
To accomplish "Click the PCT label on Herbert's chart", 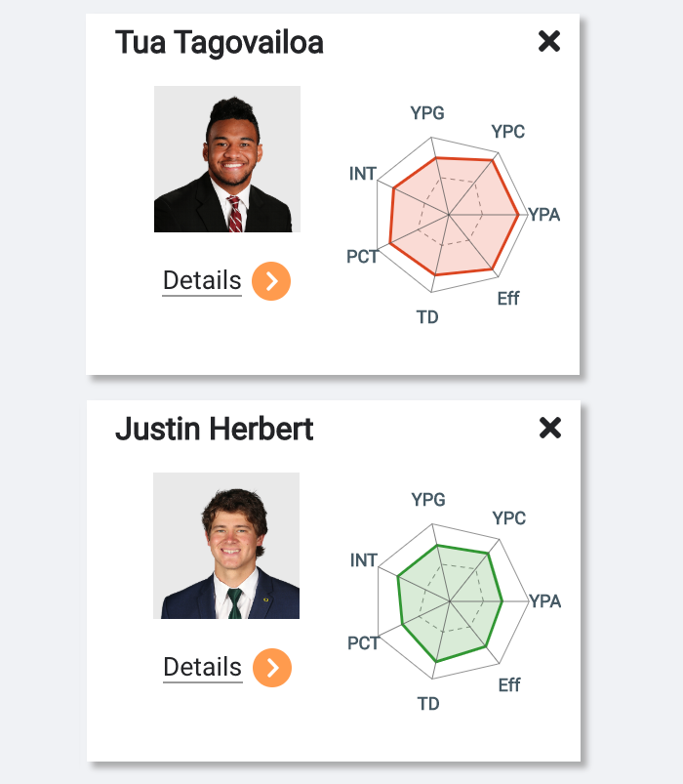I will 363,643.
